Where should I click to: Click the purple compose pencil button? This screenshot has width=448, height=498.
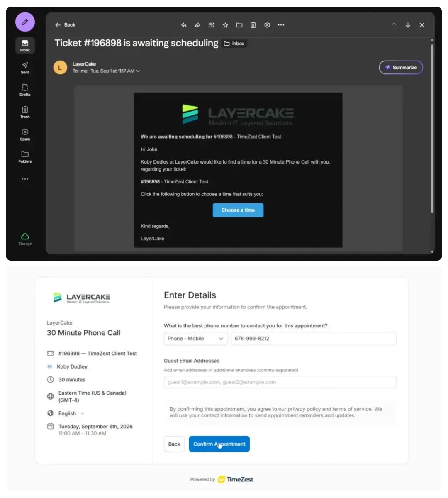tap(25, 22)
